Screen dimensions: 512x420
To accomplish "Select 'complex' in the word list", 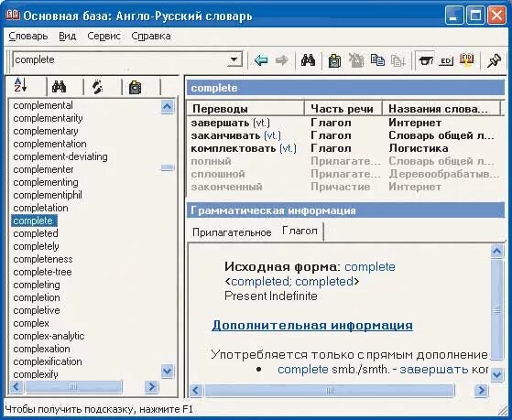I will tap(31, 323).
